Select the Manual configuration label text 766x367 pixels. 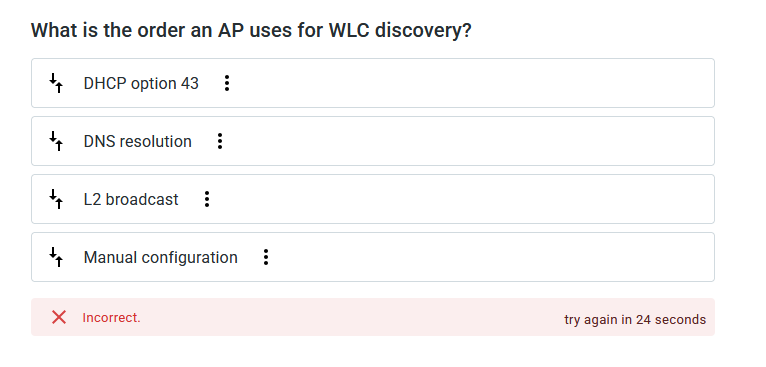161,258
